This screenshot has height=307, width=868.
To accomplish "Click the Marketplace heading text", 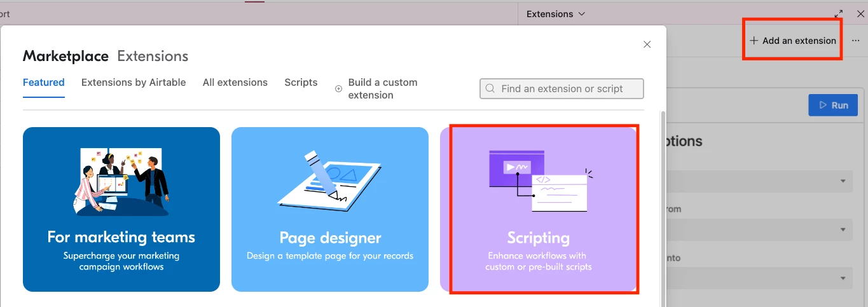I will (65, 56).
